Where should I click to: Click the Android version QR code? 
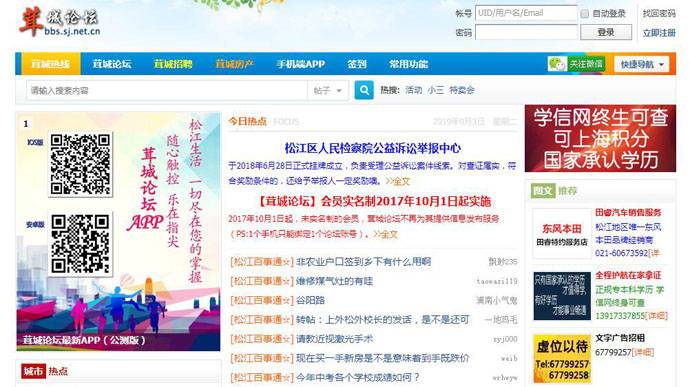tap(80, 244)
